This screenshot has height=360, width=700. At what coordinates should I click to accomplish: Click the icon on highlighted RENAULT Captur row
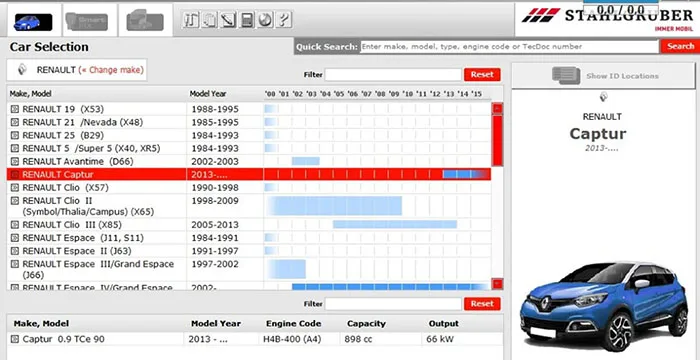[x=15, y=175]
